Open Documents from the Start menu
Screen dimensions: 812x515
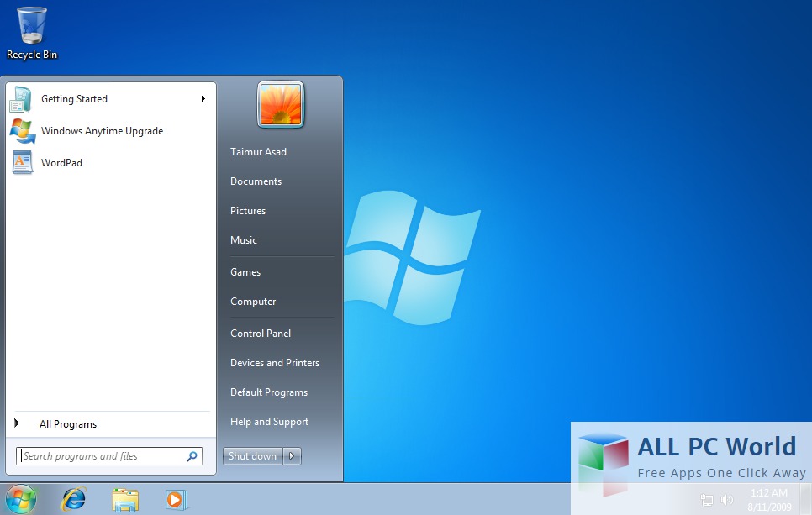256,181
